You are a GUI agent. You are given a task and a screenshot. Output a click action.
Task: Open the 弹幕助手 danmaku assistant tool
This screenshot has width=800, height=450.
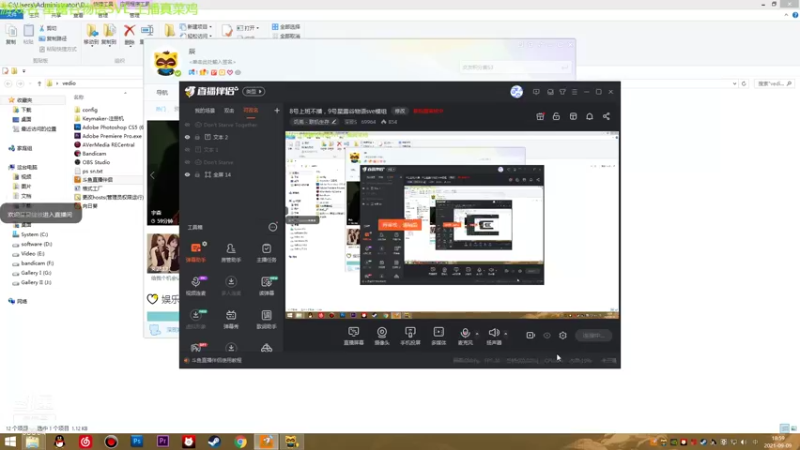click(x=196, y=253)
